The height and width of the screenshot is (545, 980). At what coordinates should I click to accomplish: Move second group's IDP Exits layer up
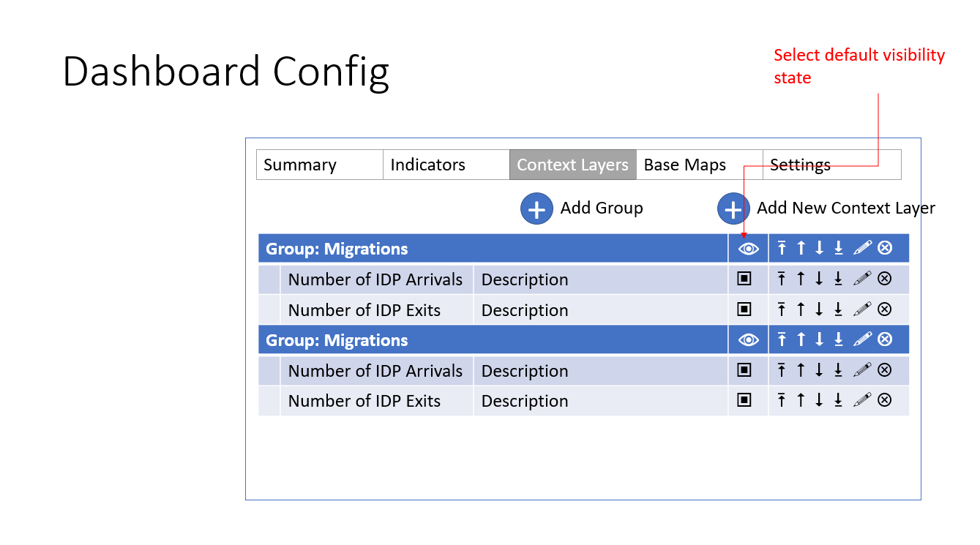coord(801,400)
